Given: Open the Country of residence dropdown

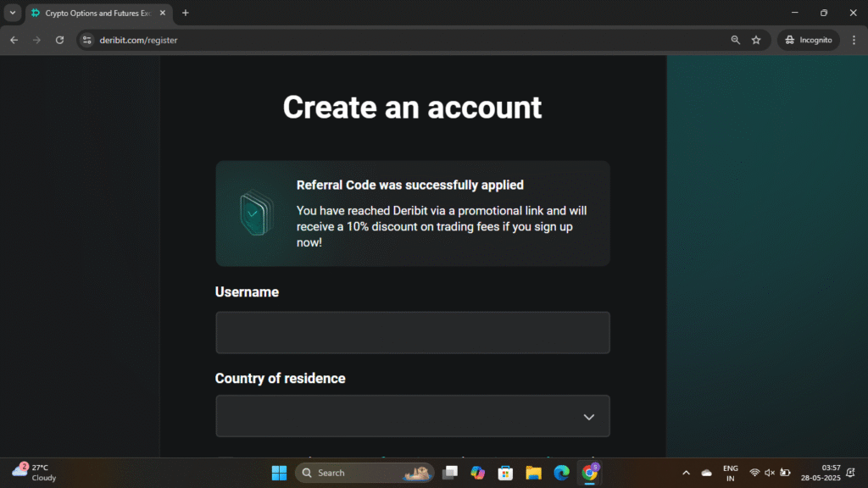Looking at the screenshot, I should click(413, 416).
